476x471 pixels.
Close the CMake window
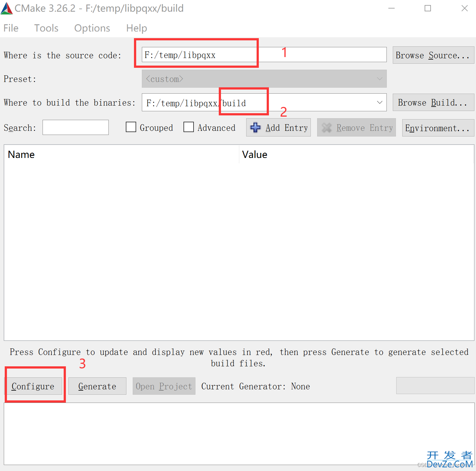tap(465, 9)
